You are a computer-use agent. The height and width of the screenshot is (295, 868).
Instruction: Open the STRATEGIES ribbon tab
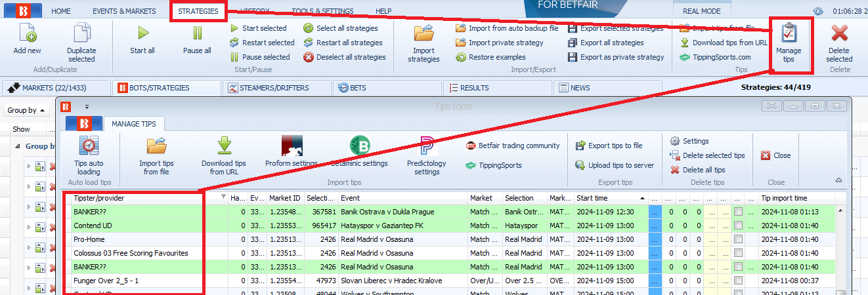[x=198, y=11]
